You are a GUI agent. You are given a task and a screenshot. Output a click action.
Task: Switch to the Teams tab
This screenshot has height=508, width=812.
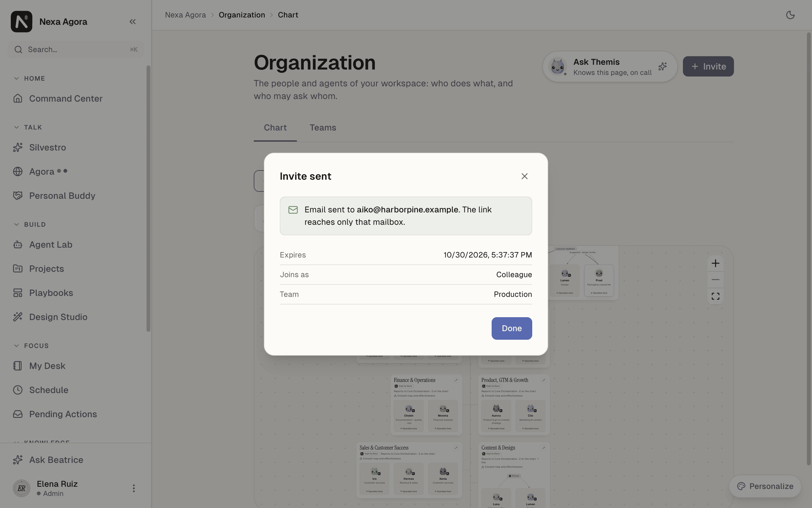(x=323, y=128)
